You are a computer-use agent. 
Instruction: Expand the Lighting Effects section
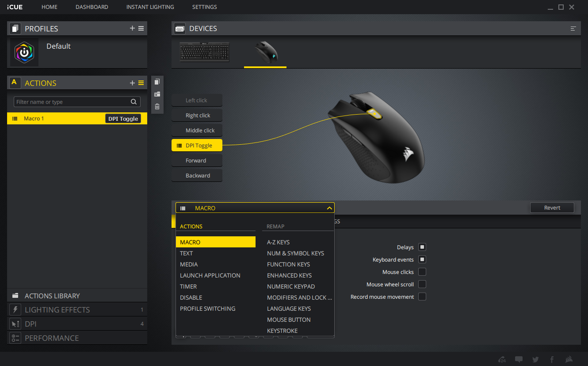click(x=77, y=310)
